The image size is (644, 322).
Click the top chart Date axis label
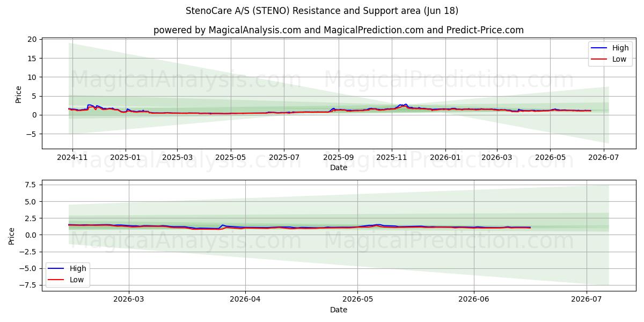click(339, 167)
